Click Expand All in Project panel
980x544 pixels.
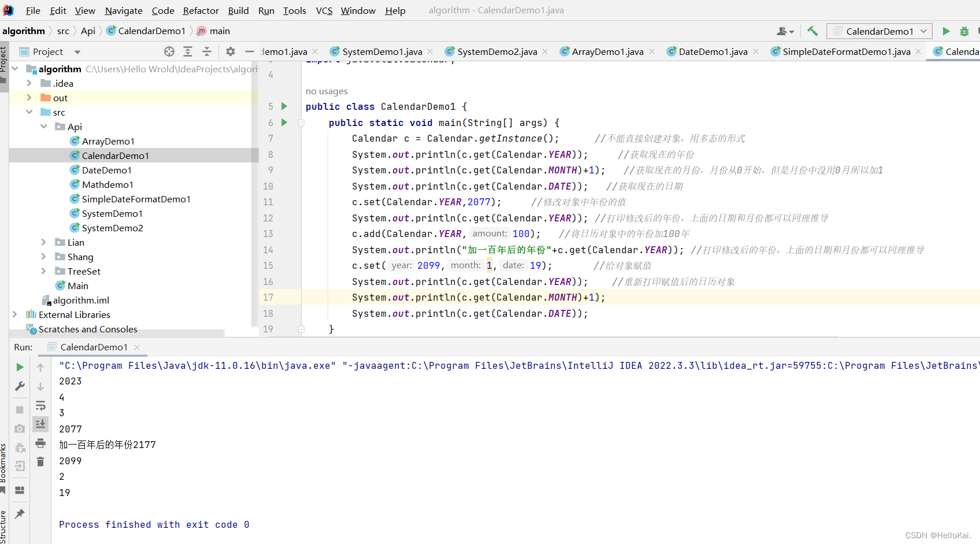188,51
